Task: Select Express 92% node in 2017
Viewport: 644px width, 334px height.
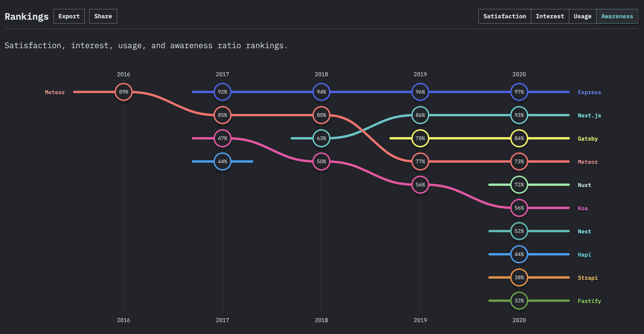Action: (223, 92)
